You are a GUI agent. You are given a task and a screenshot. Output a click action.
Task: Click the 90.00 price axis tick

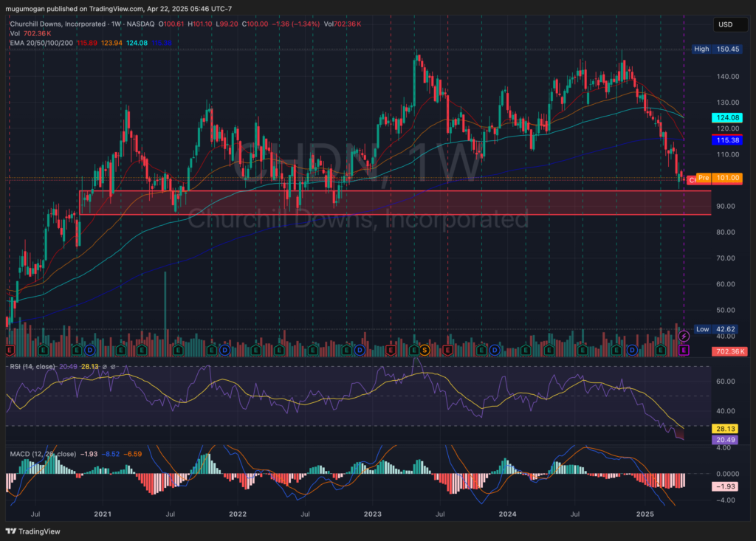coord(726,206)
